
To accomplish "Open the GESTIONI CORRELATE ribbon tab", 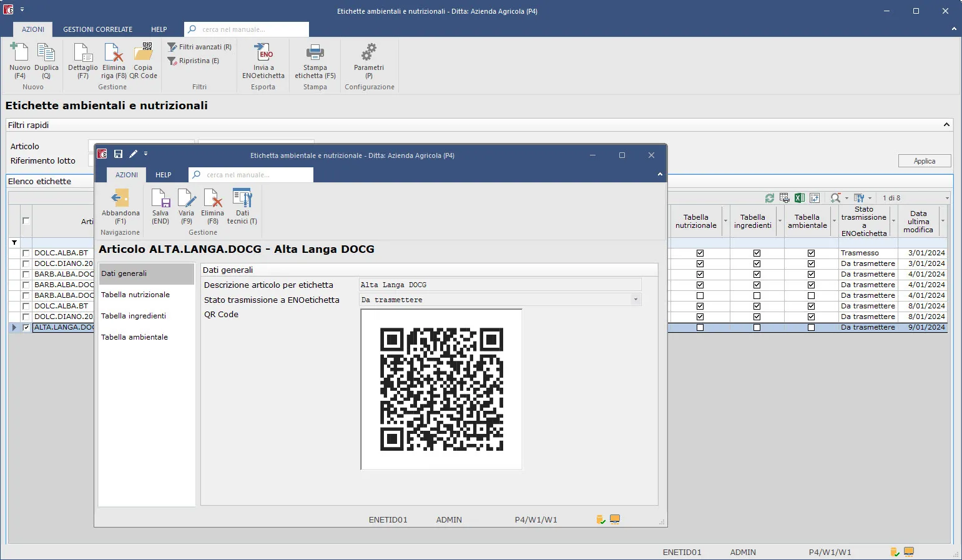I will [97, 29].
